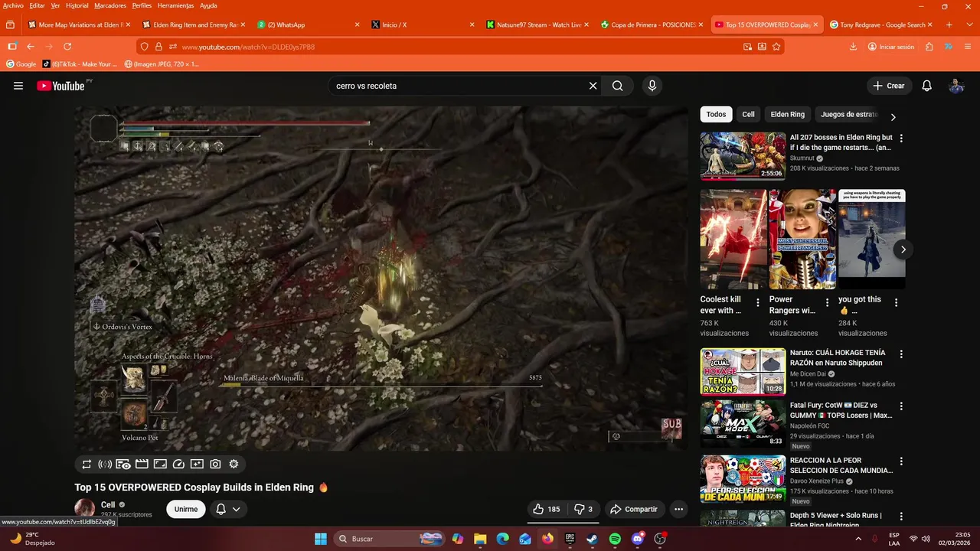
Task: Open the Archivo menu
Action: (x=13, y=5)
